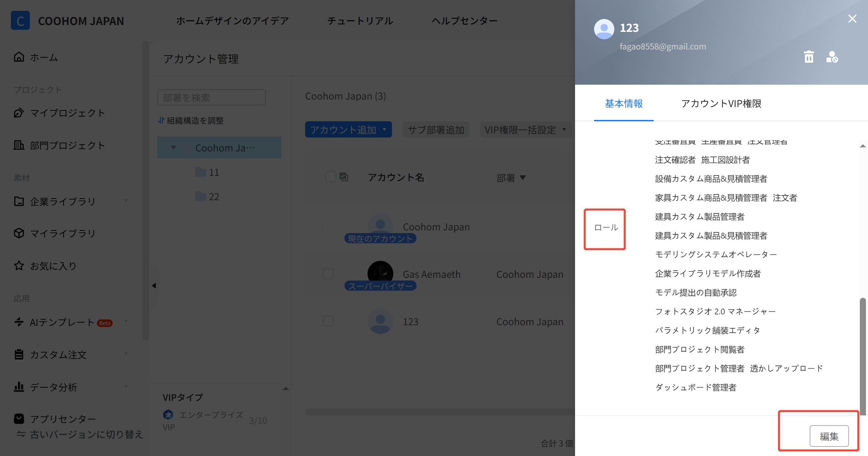Click the Coohom Japan logo icon
Viewport: 868px width, 456px height.
(20, 21)
